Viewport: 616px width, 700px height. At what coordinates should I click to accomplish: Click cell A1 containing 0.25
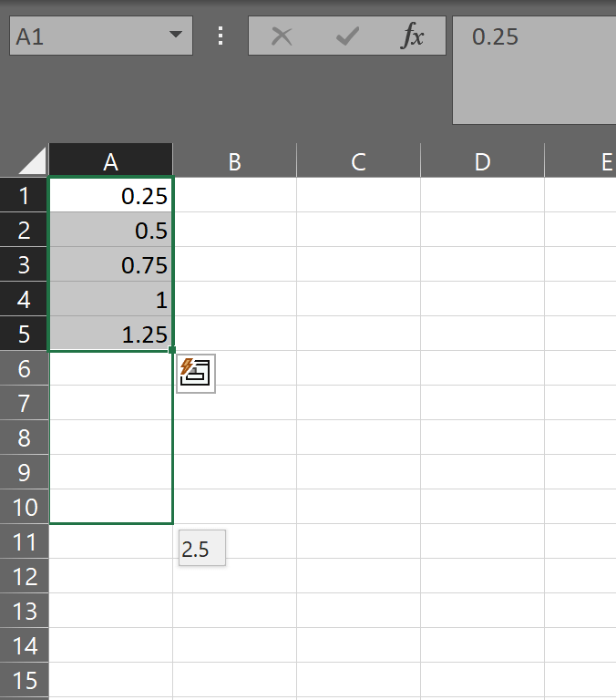pos(110,195)
